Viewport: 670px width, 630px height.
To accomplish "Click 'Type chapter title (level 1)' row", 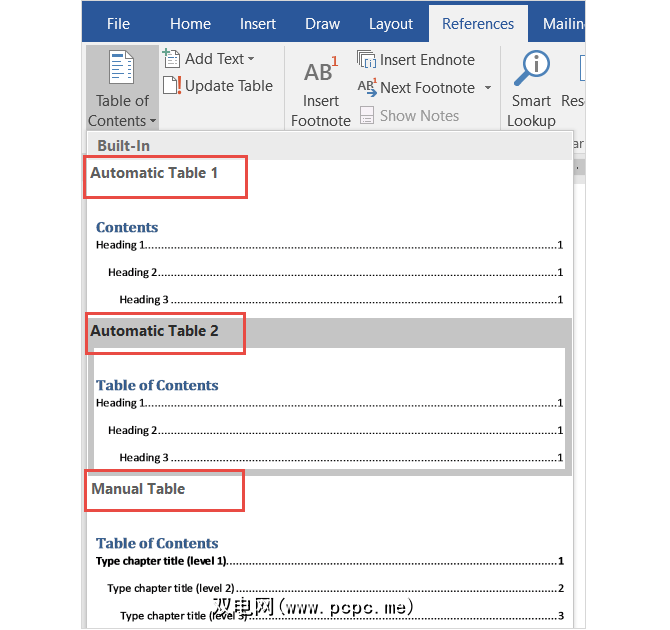I will (329, 561).
